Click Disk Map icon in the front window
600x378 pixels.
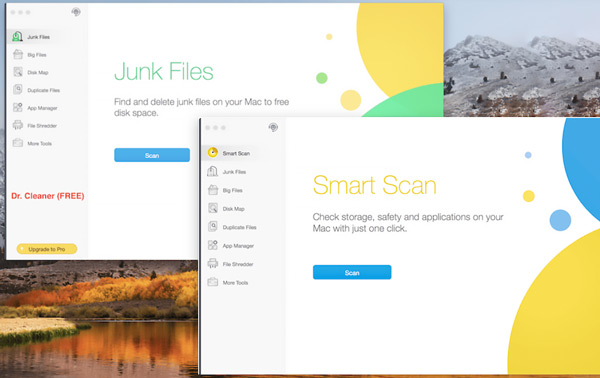213,208
